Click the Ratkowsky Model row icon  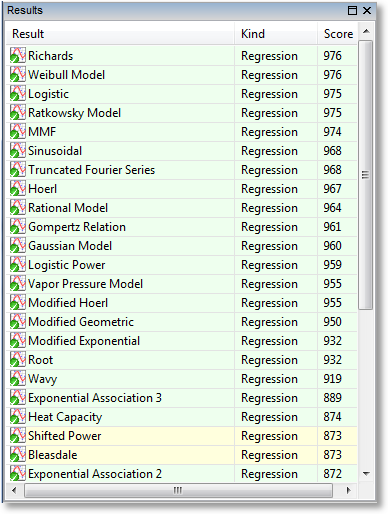click(x=18, y=112)
